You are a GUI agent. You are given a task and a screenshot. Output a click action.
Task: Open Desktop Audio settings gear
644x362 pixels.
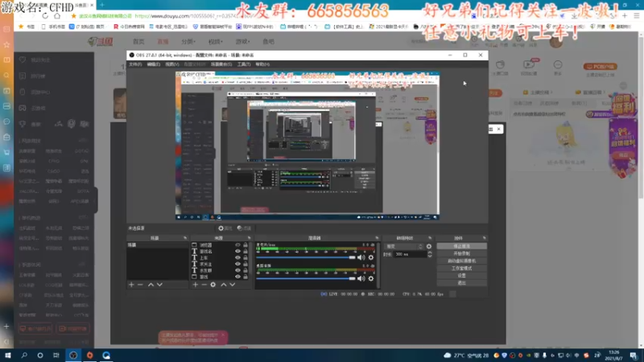[x=371, y=278]
